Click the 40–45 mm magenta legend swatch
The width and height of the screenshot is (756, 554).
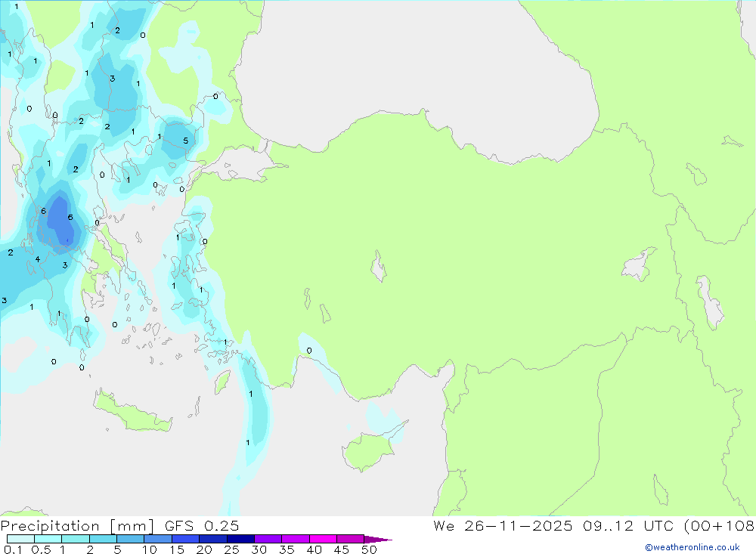pyautogui.click(x=323, y=539)
